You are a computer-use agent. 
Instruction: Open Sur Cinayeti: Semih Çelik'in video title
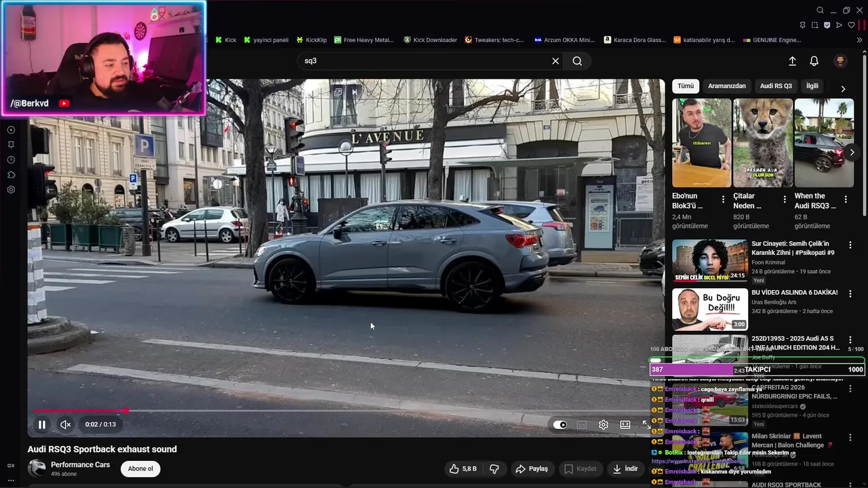(x=793, y=247)
